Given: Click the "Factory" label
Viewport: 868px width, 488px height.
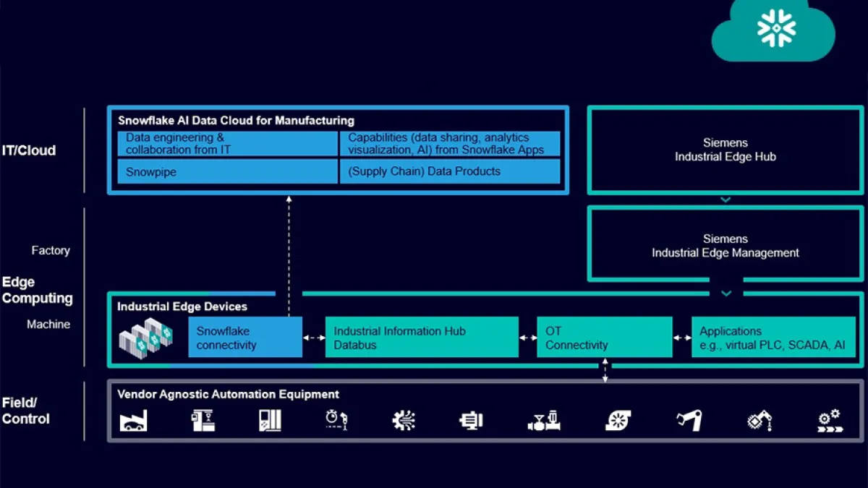Looking at the screenshot, I should 51,250.
